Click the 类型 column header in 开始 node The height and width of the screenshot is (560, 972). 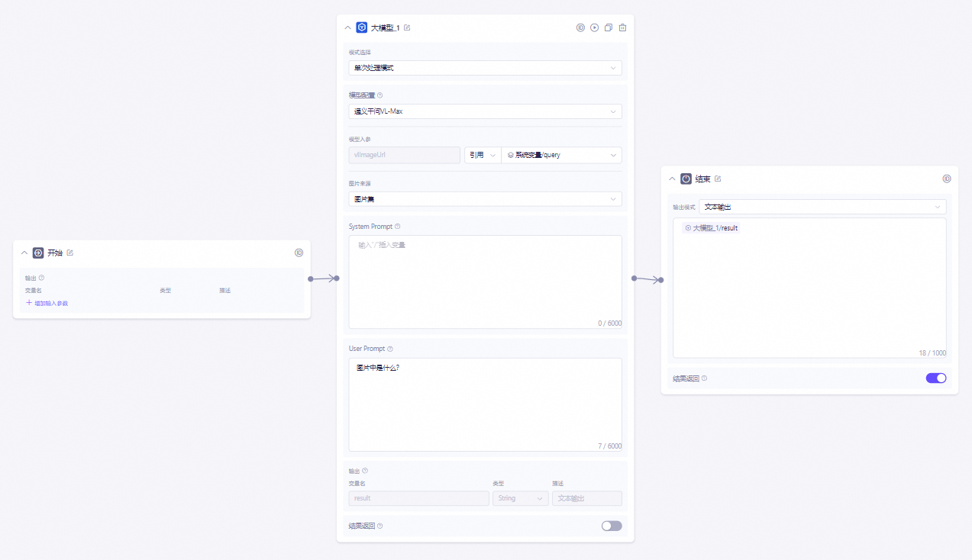165,291
